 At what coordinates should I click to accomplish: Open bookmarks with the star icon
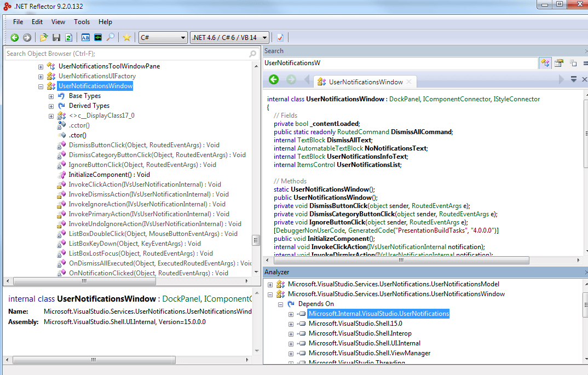127,37
